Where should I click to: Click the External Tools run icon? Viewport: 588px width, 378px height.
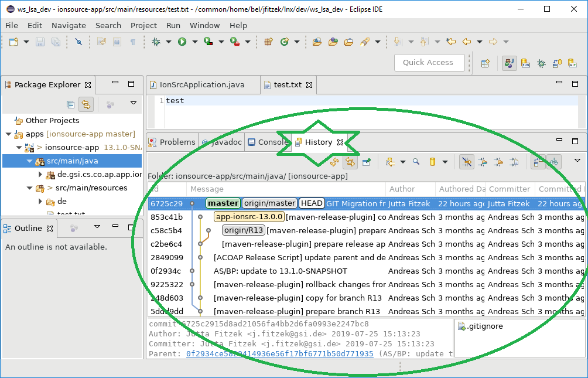[x=235, y=42]
